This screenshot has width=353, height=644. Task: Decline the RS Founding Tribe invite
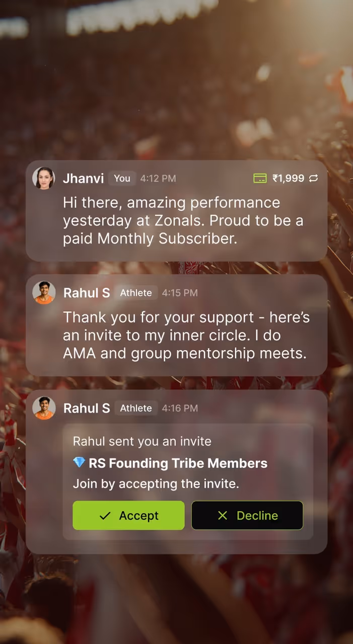pos(247,515)
